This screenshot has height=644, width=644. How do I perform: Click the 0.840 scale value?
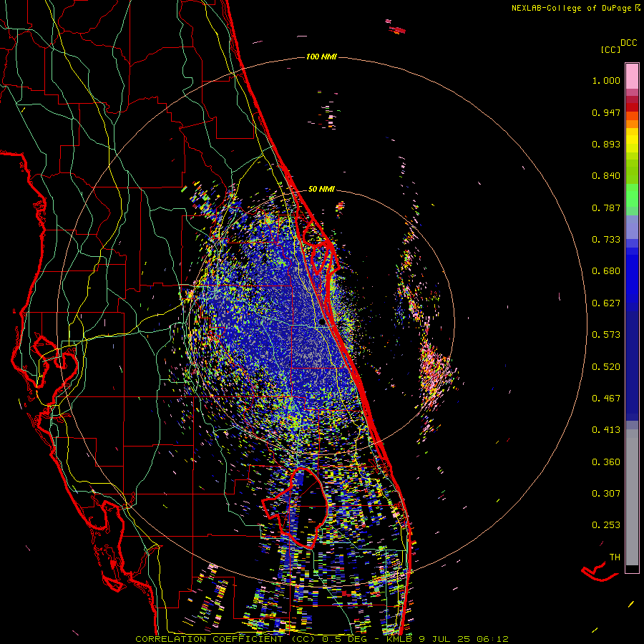coord(606,176)
